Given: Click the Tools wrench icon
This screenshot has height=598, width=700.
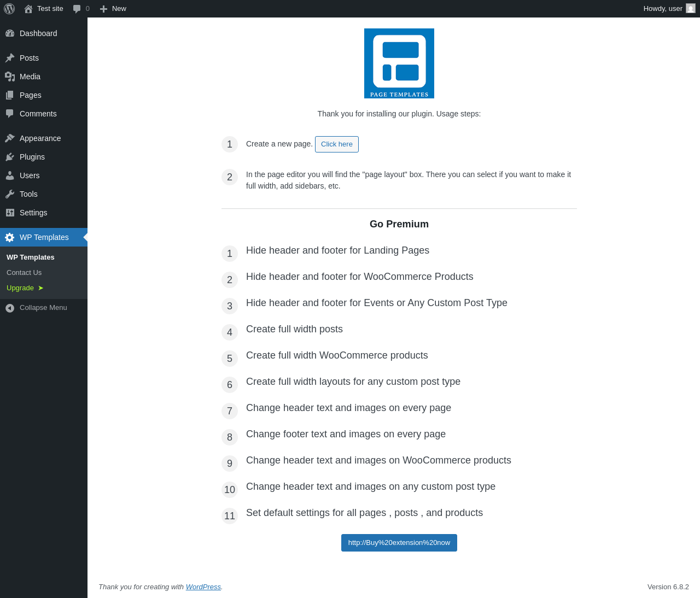Looking at the screenshot, I should (10, 194).
